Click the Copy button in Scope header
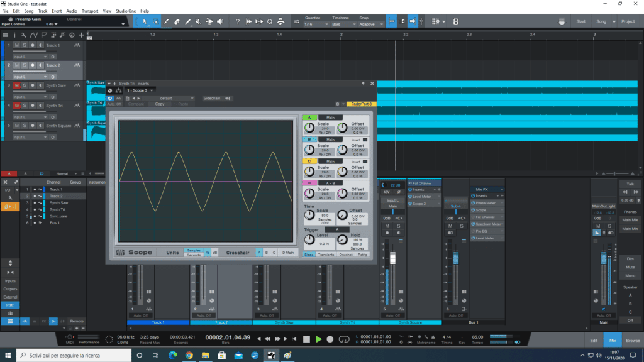The width and height of the screenshot is (644, 362). 160,104
